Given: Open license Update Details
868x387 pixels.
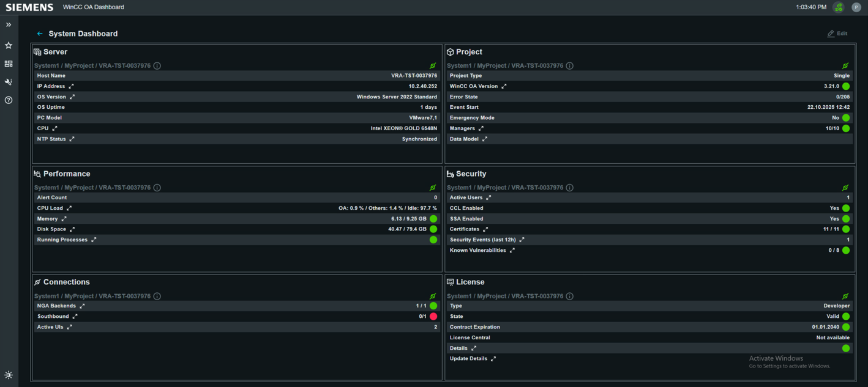Looking at the screenshot, I should pyautogui.click(x=493, y=359).
